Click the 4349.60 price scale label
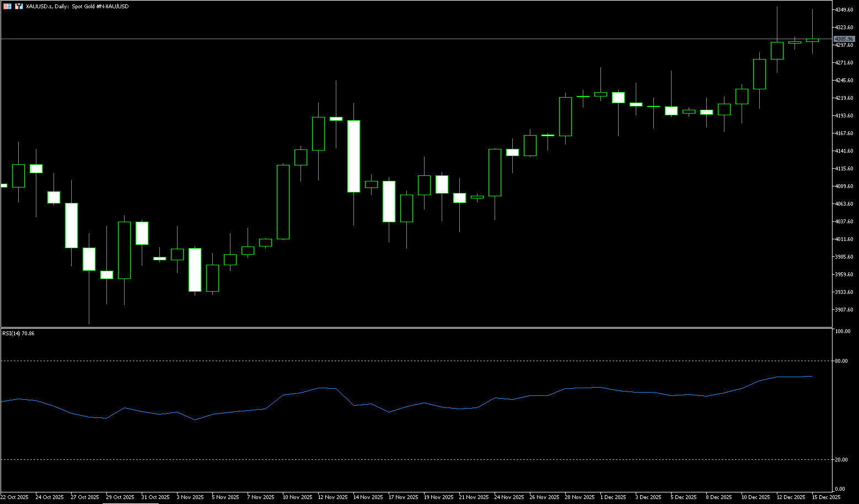 click(x=844, y=10)
